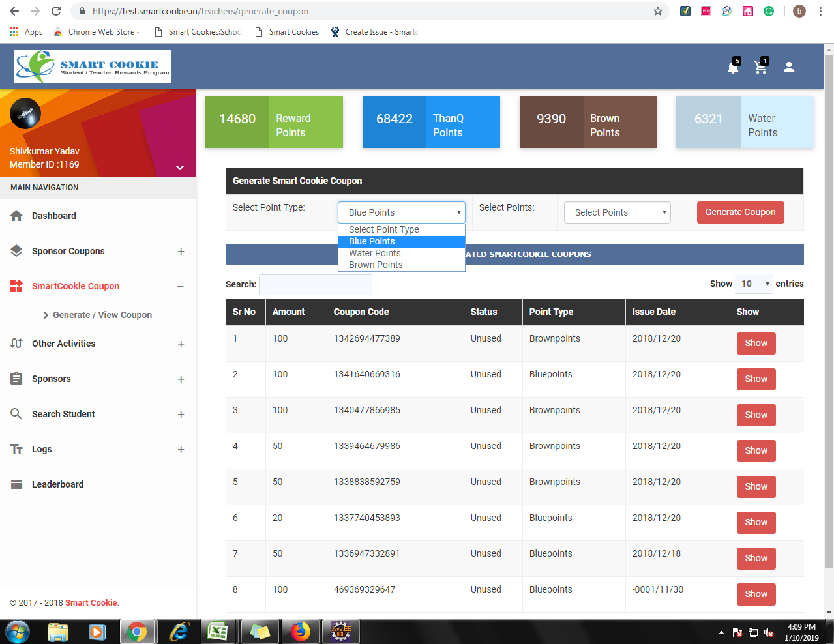Screen dimensions: 834x644
Task: Open Firefox from the Windows taskbar
Action: coord(301,632)
